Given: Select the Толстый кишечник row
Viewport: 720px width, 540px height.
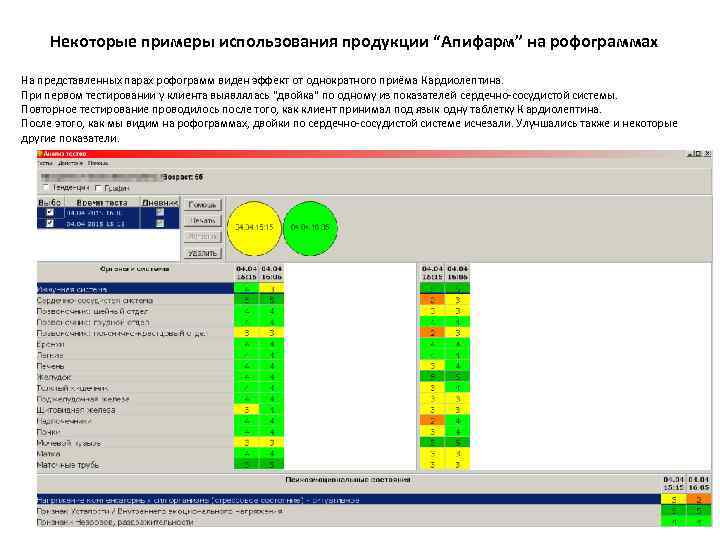Looking at the screenshot, I should coord(135,388).
